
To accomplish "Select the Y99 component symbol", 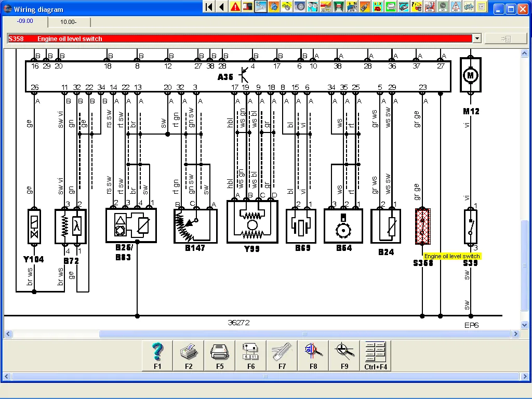I will 252,222.
